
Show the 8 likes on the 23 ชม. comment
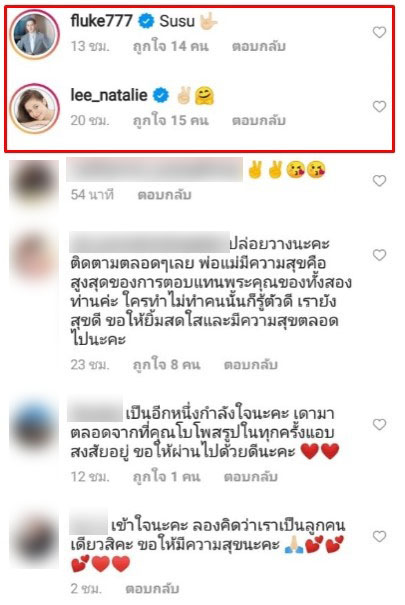(x=166, y=365)
